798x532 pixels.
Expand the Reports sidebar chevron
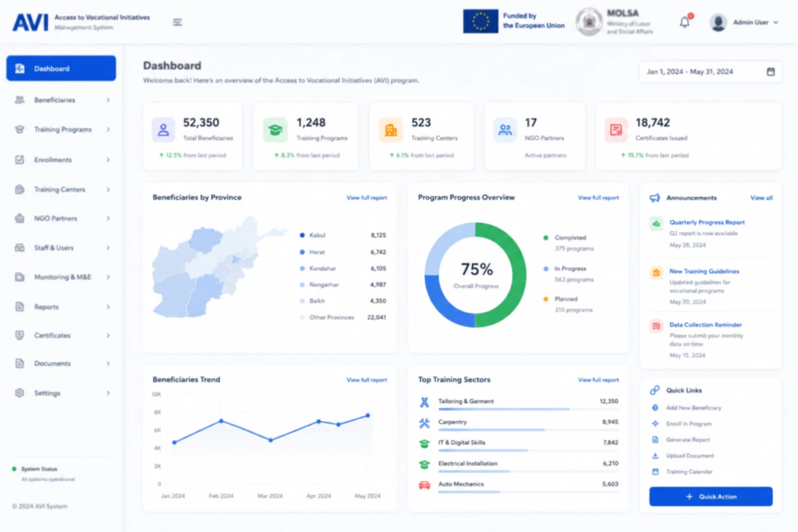pyautogui.click(x=108, y=307)
